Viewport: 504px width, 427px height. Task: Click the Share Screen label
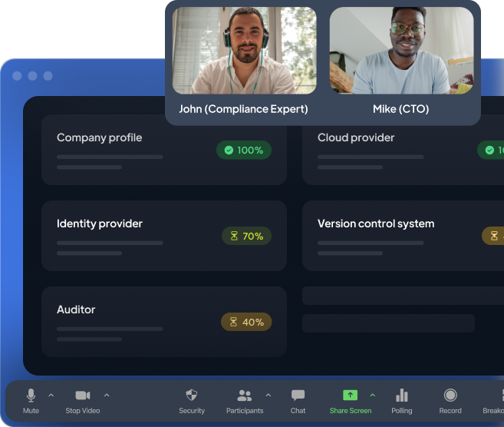tap(351, 411)
